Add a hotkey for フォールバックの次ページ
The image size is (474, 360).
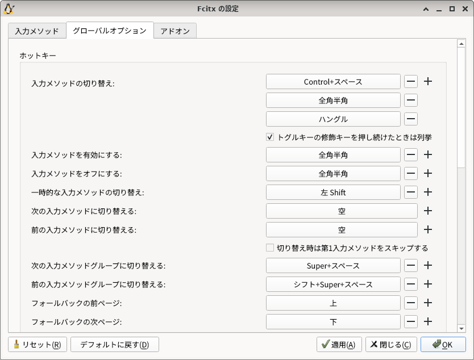point(428,321)
